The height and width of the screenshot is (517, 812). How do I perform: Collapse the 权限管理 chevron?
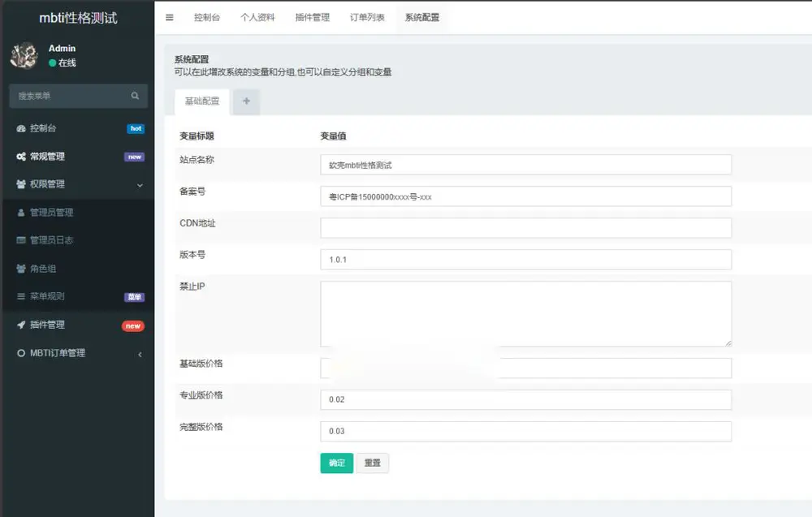[x=140, y=185]
